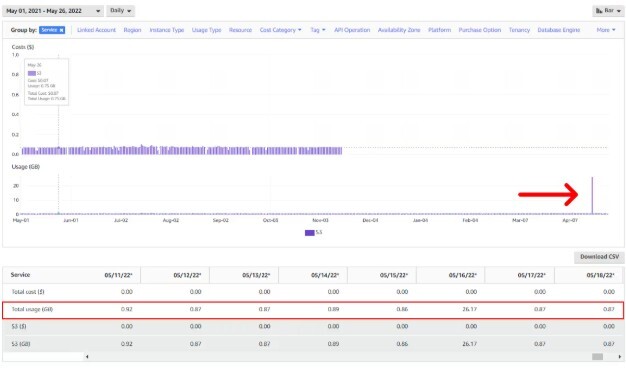626x372 pixels.
Task: Click the tall usage spike bar in the Usage chart
Action: [x=592, y=196]
